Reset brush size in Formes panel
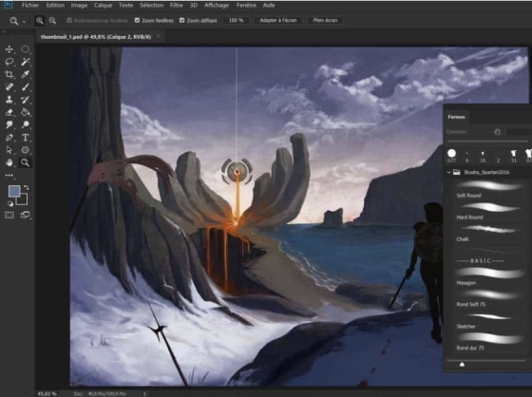The image size is (532, 397). [x=497, y=132]
